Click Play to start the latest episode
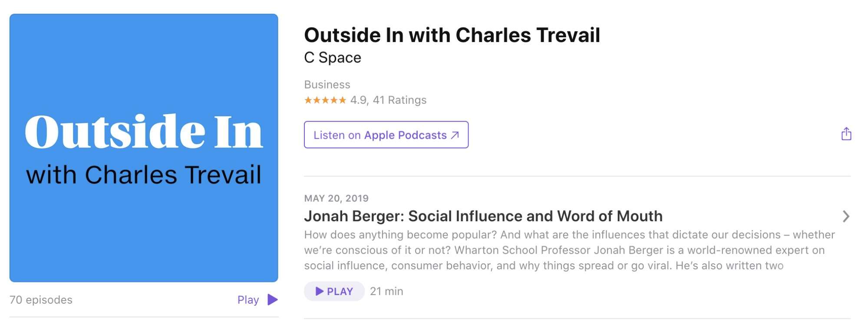This screenshot has height=321, width=868. click(334, 291)
